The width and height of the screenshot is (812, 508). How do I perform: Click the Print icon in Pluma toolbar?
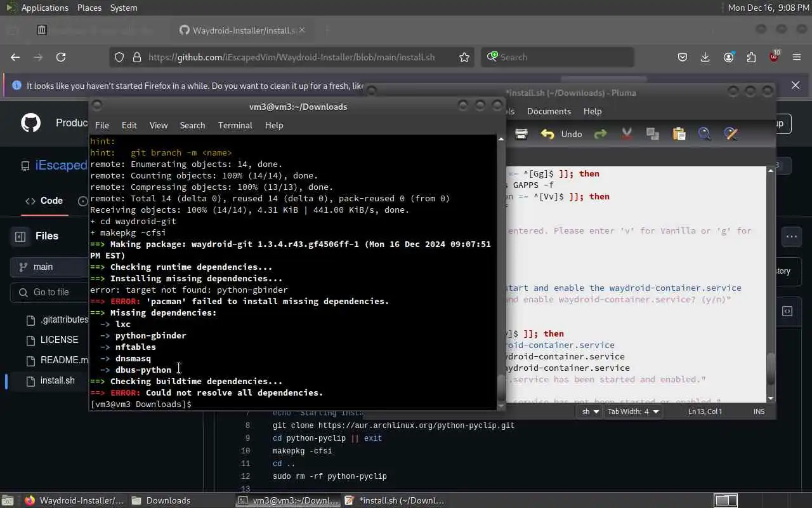coord(521,134)
